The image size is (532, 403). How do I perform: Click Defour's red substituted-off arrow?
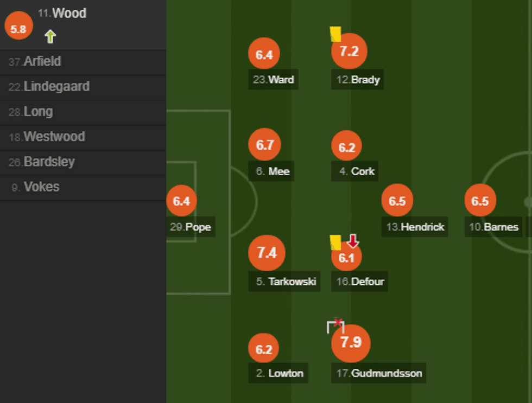pyautogui.click(x=353, y=241)
